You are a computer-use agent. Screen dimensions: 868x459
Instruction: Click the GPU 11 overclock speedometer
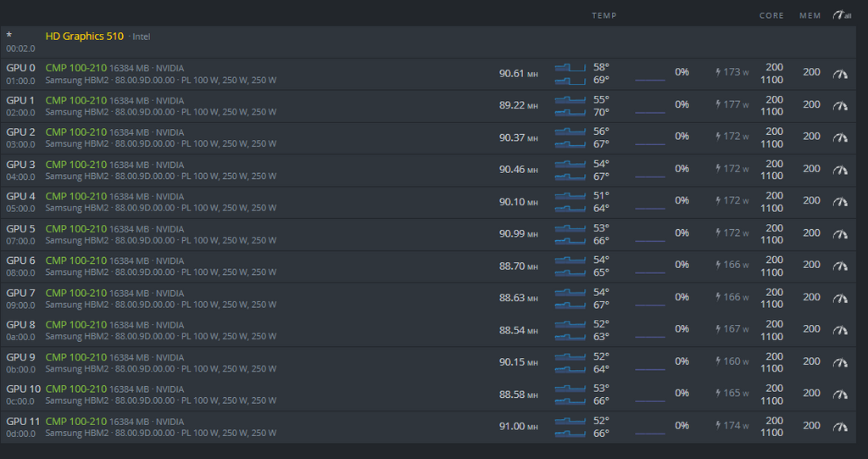[x=840, y=427]
